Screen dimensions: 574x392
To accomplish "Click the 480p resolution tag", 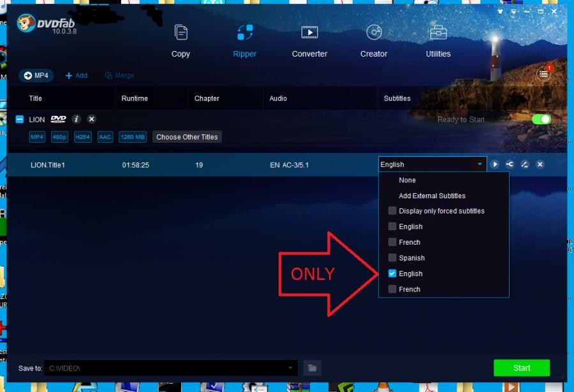I will [59, 137].
